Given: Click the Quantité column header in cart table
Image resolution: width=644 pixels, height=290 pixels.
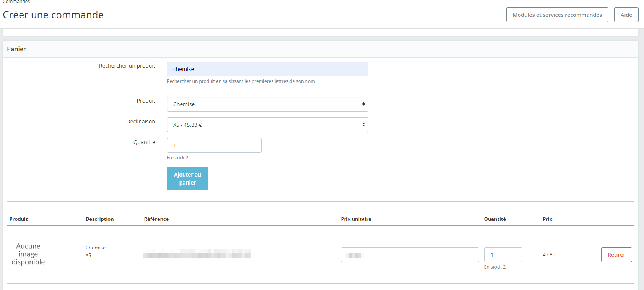Looking at the screenshot, I should [x=495, y=219].
